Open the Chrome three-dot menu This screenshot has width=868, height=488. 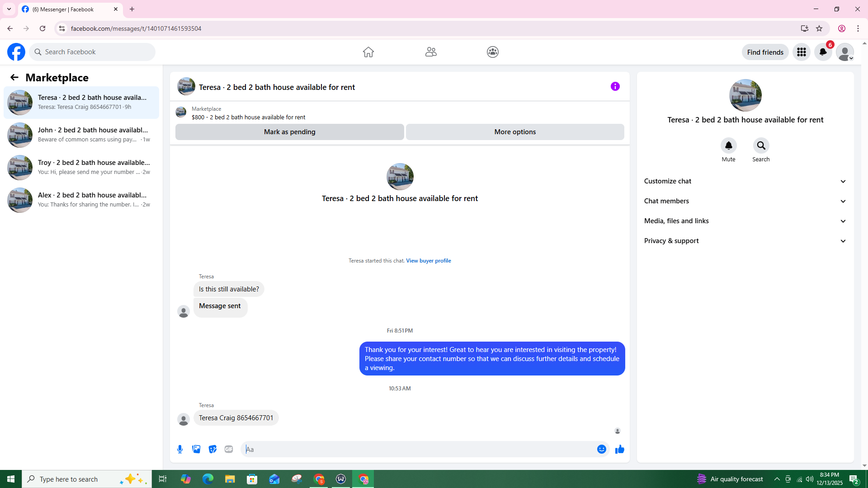[858, 28]
